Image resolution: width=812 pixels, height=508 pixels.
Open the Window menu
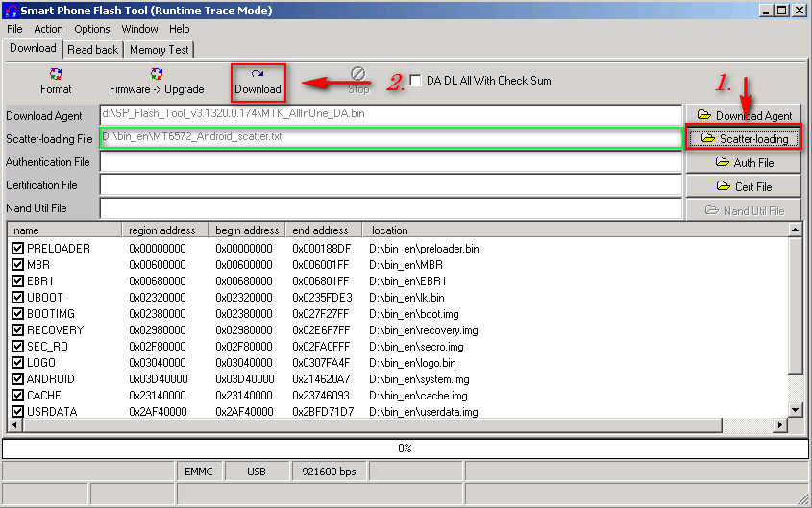click(139, 29)
